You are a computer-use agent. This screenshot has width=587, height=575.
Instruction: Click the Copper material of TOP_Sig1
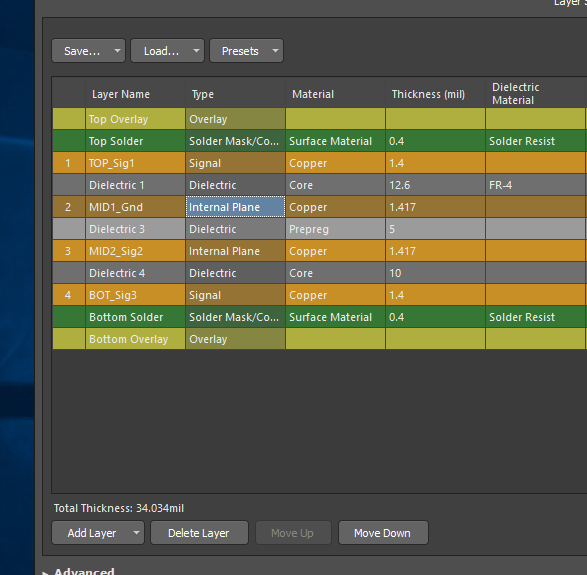click(335, 163)
